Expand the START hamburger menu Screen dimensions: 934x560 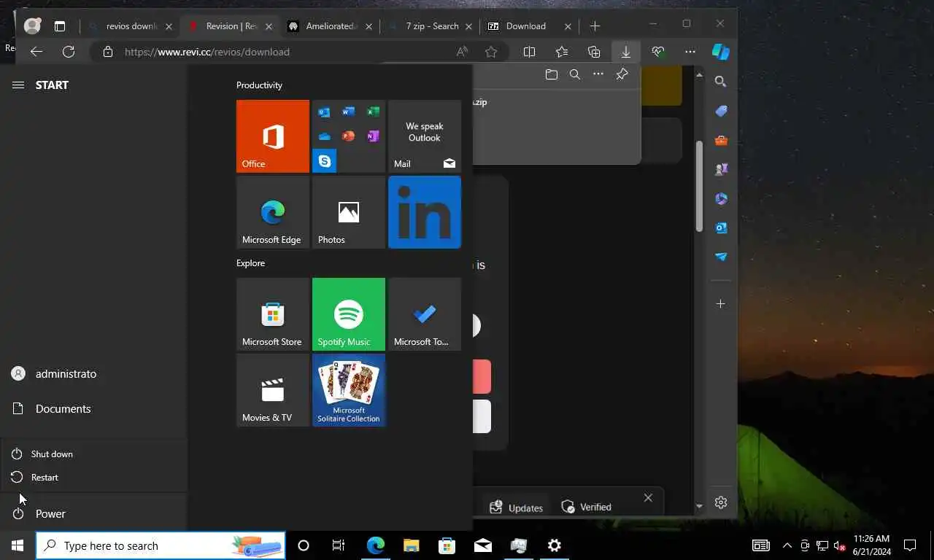tap(18, 85)
